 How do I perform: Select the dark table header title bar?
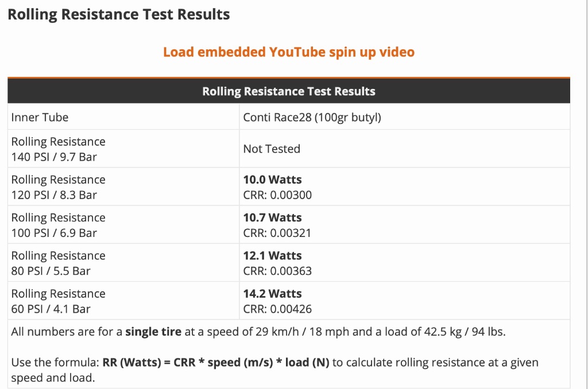click(x=289, y=91)
